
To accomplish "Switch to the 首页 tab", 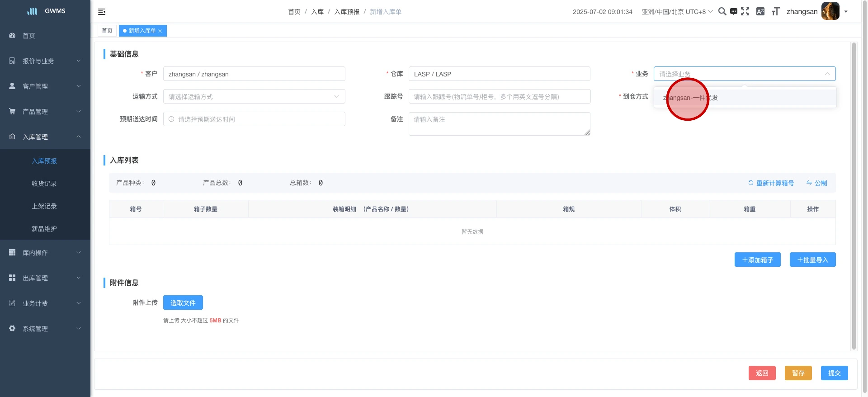I will (107, 31).
